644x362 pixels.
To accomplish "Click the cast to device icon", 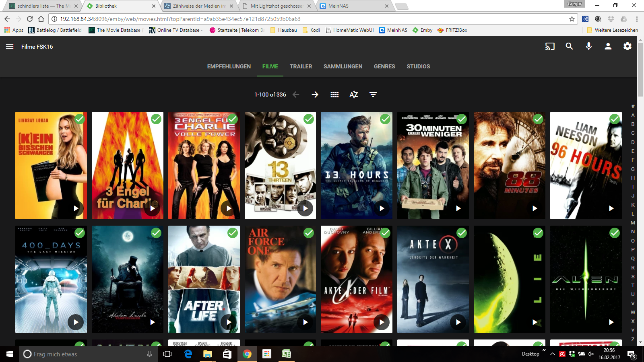I will (x=550, y=47).
